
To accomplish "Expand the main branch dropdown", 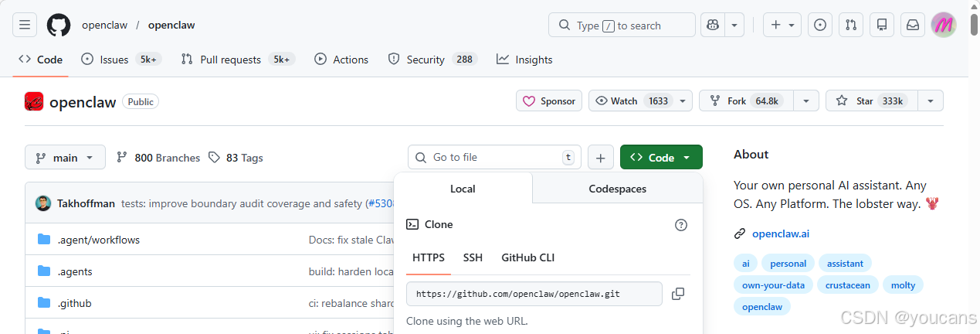I will coord(65,158).
